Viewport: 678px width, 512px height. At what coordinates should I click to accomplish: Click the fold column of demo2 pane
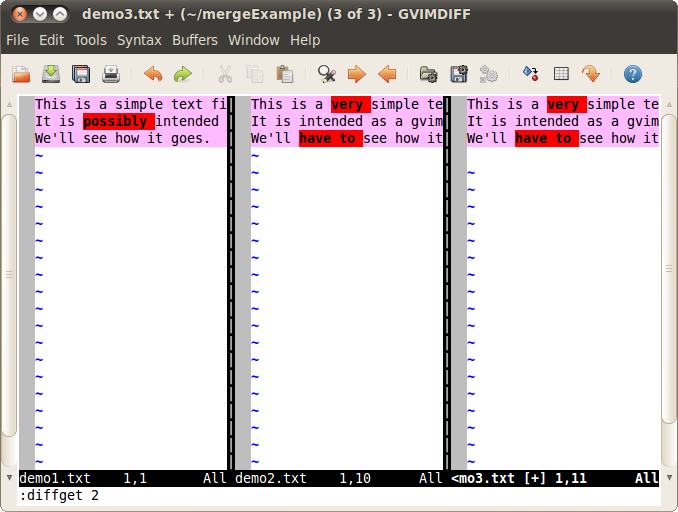pyautogui.click(x=243, y=283)
